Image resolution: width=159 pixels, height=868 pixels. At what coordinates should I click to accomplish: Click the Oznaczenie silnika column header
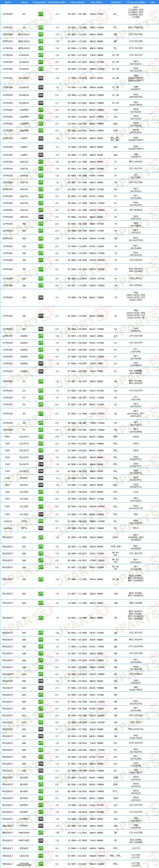click(x=136, y=2)
